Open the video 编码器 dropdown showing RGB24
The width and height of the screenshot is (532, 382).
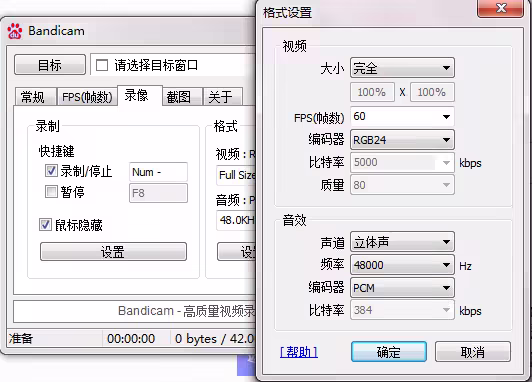402,139
